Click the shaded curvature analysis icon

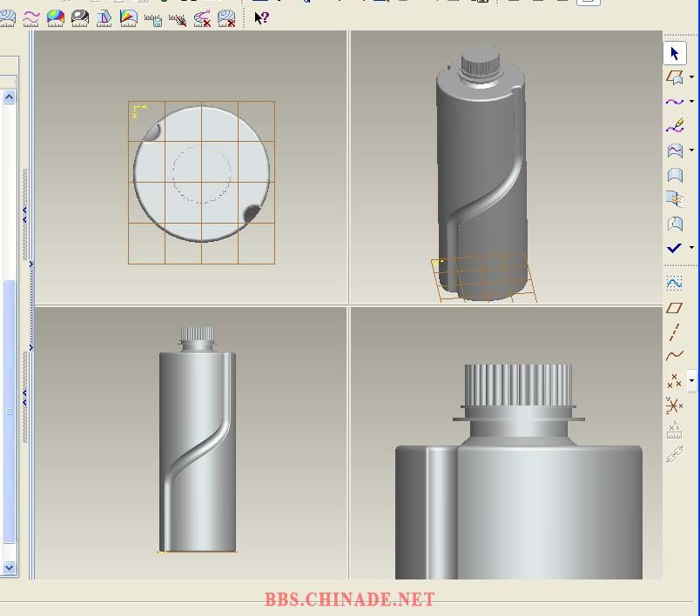coord(56,17)
